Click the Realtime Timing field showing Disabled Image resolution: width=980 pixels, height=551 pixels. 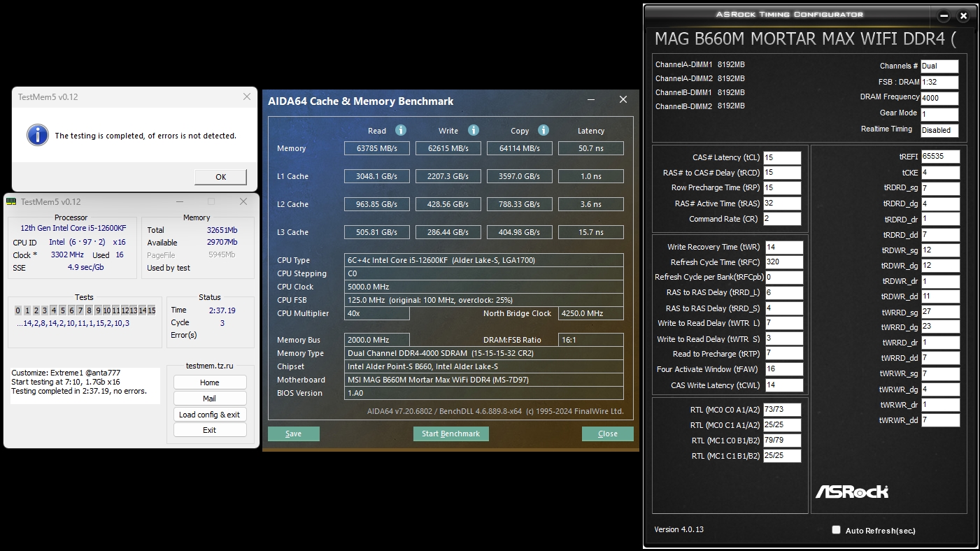click(x=939, y=130)
